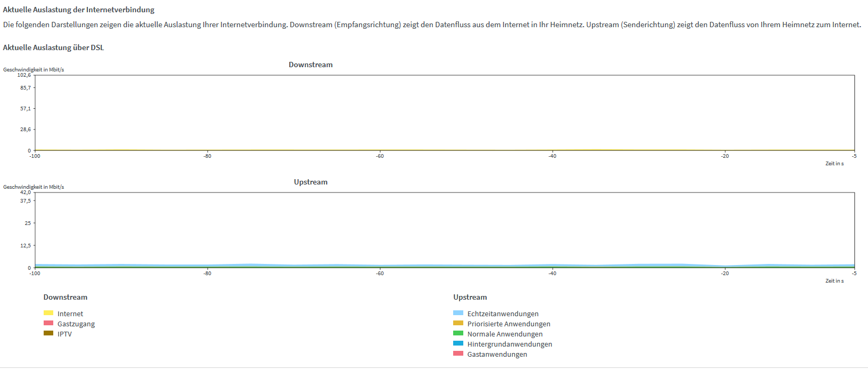868x369 pixels.
Task: Click the description paragraph starting 'Die folgenden Darstellungen'
Action: (432, 25)
